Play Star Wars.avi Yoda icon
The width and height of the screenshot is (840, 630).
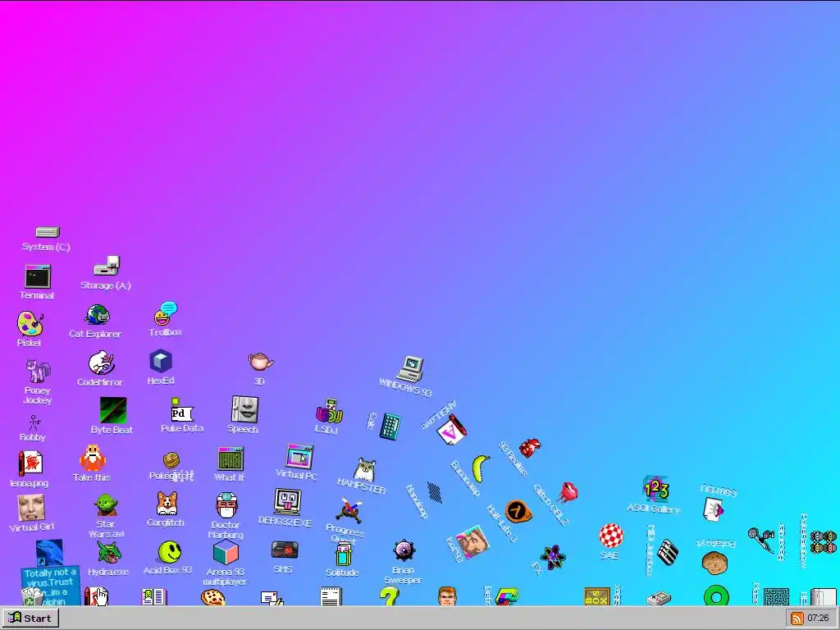coord(106,505)
